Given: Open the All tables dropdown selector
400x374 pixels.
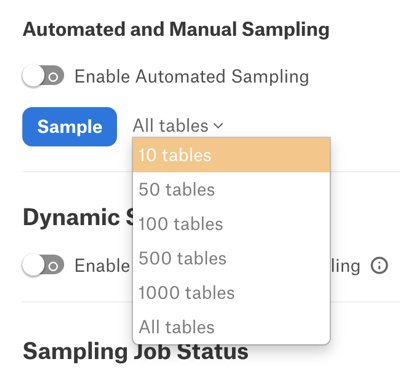Looking at the screenshot, I should 178,126.
